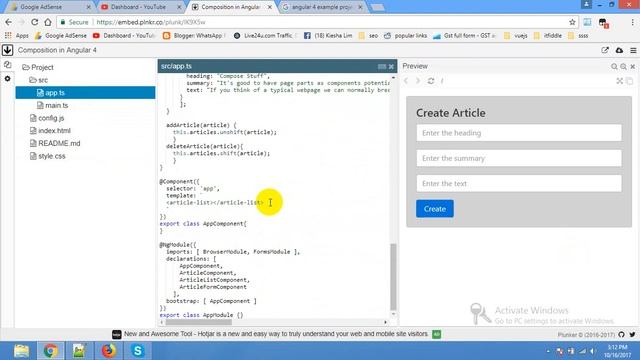Open the files panel icon in sidebar

coord(7,65)
